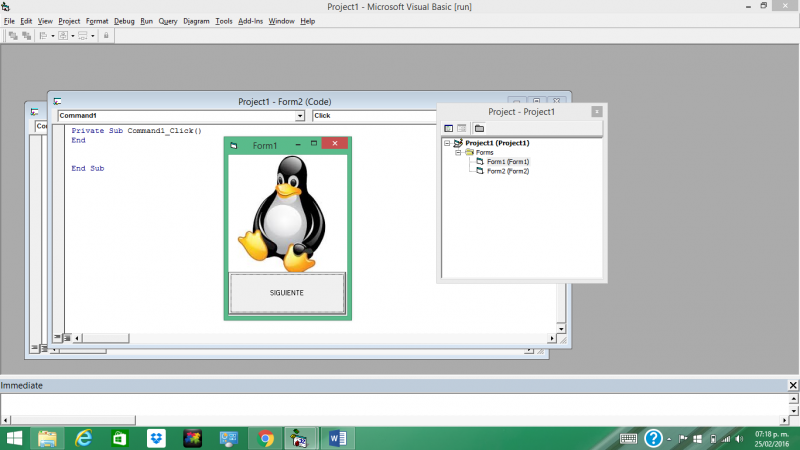Open the Query menu
Screen dimensions: 800x450
coord(168,21)
